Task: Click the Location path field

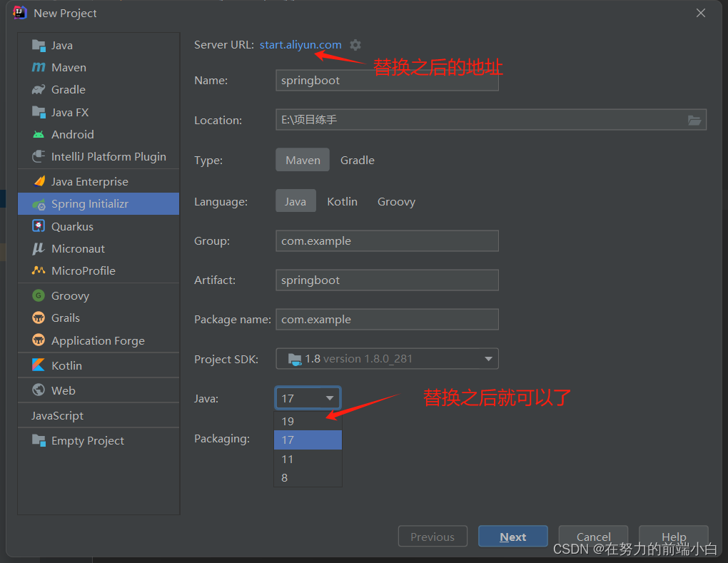Action: tap(491, 120)
